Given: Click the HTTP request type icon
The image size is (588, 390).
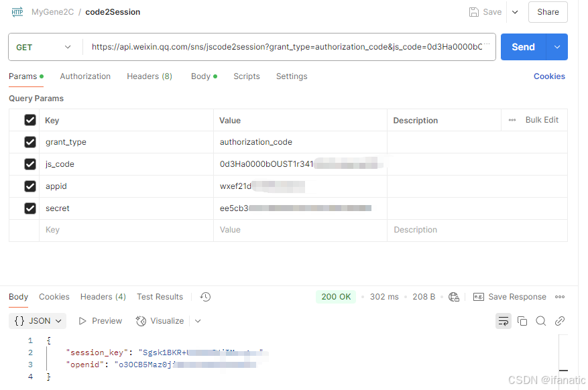Looking at the screenshot, I should pos(17,12).
